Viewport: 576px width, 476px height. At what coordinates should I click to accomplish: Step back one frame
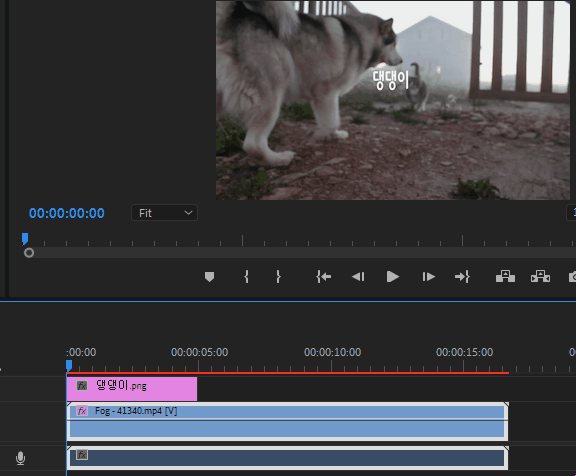click(358, 277)
